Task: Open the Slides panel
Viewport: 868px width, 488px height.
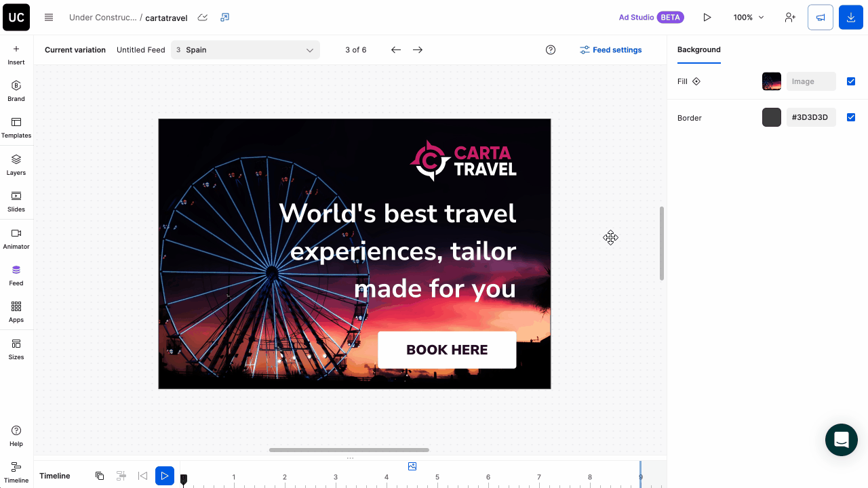Action: click(x=16, y=201)
